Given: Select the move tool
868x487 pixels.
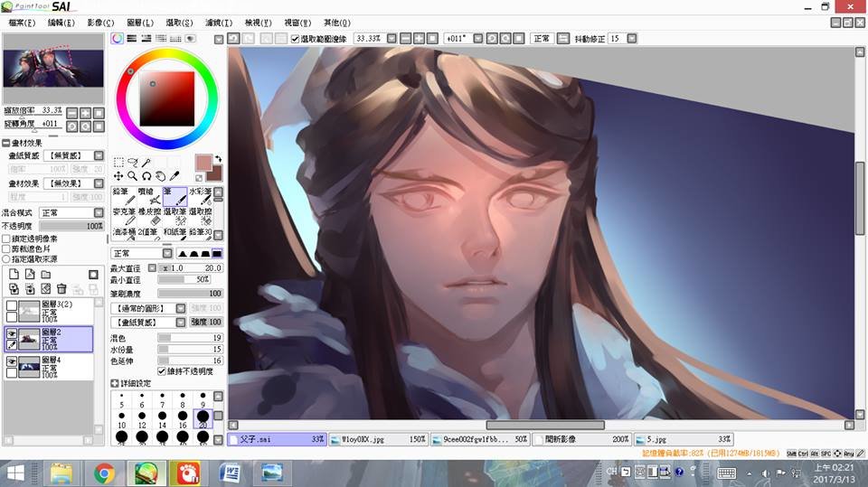Looking at the screenshot, I should [x=118, y=176].
